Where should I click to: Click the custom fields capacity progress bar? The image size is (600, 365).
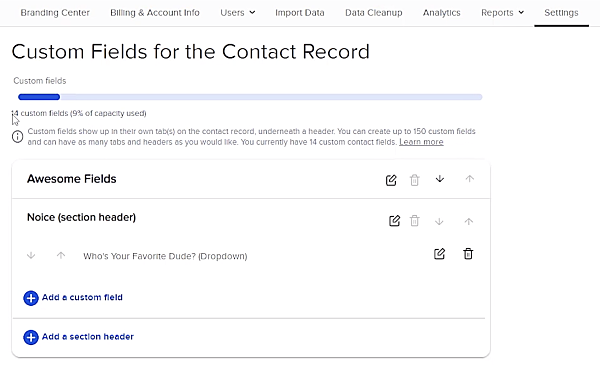coord(250,97)
